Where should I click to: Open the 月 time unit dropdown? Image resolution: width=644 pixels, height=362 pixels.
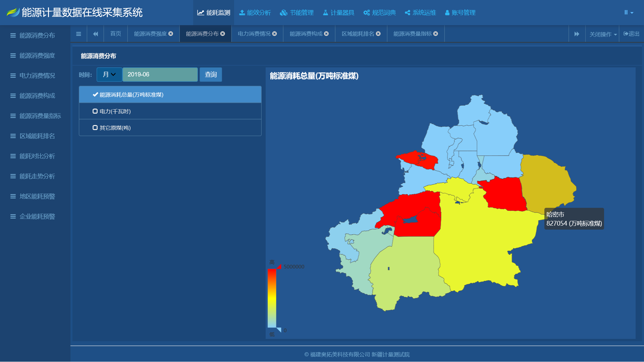(x=109, y=74)
